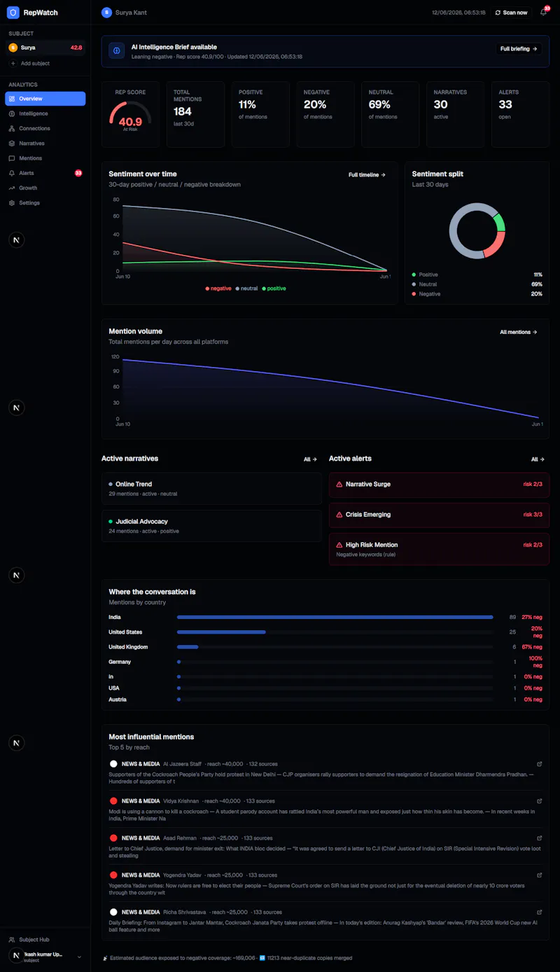Click the India progress bar
Viewport: 560px width, 972px height.
coord(335,618)
